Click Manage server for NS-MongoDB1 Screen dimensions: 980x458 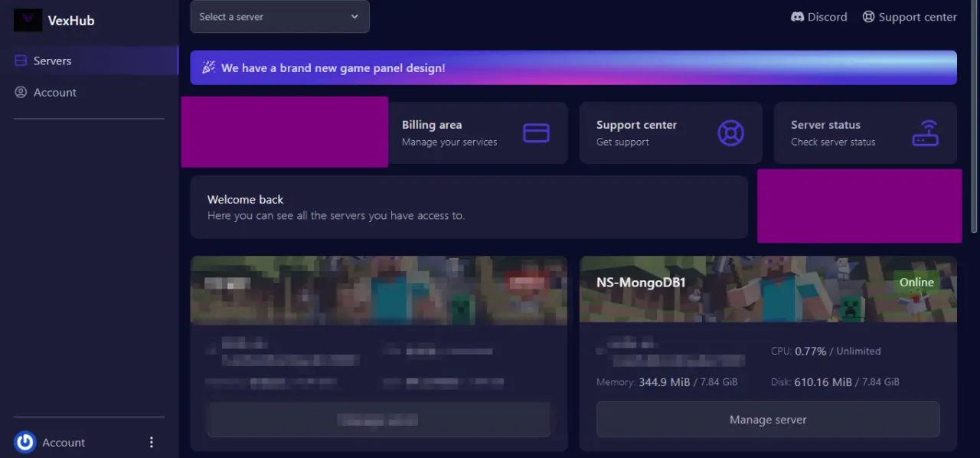768,420
